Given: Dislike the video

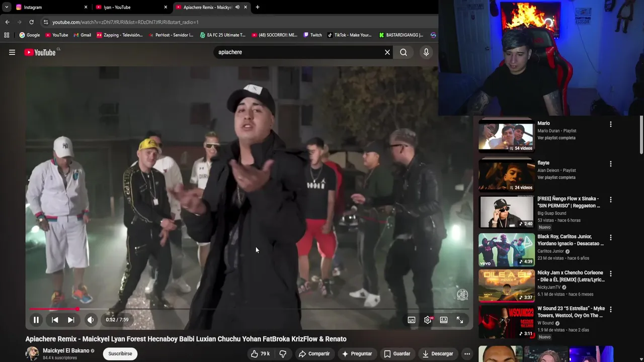Looking at the screenshot, I should click(x=283, y=354).
